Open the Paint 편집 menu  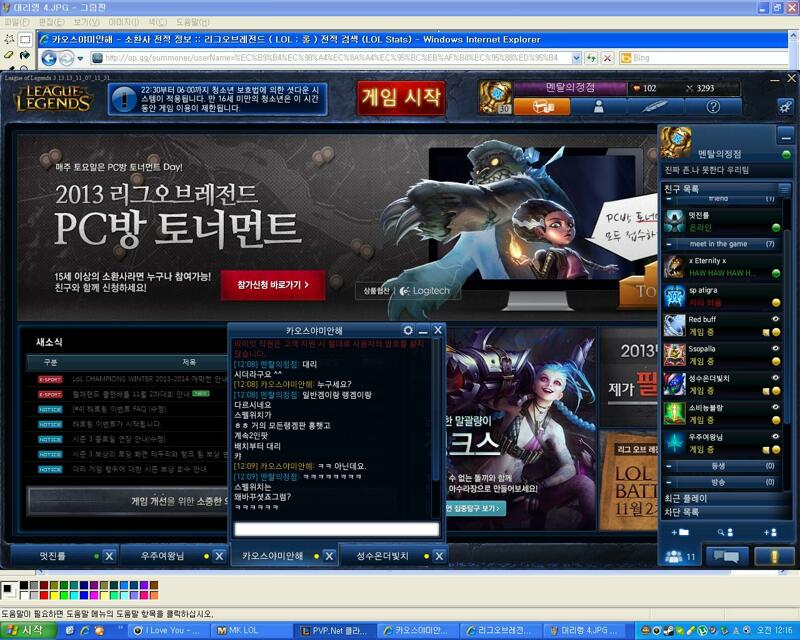click(x=52, y=22)
